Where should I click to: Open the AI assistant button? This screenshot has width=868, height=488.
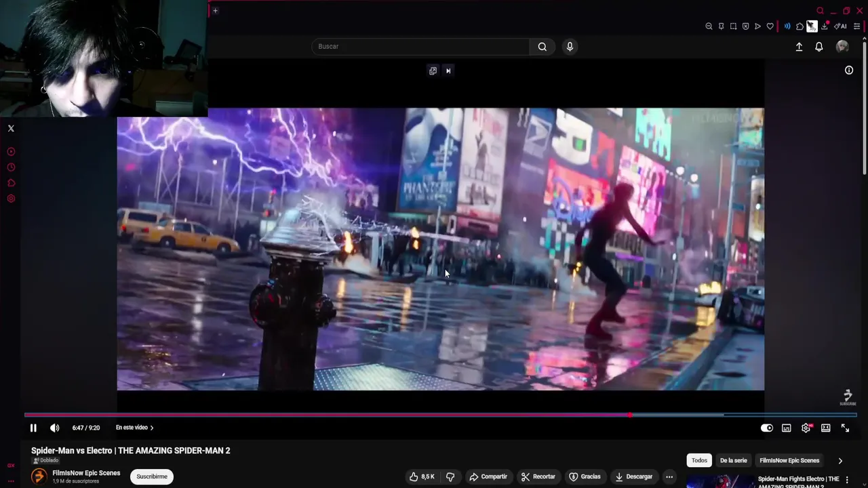coord(840,26)
